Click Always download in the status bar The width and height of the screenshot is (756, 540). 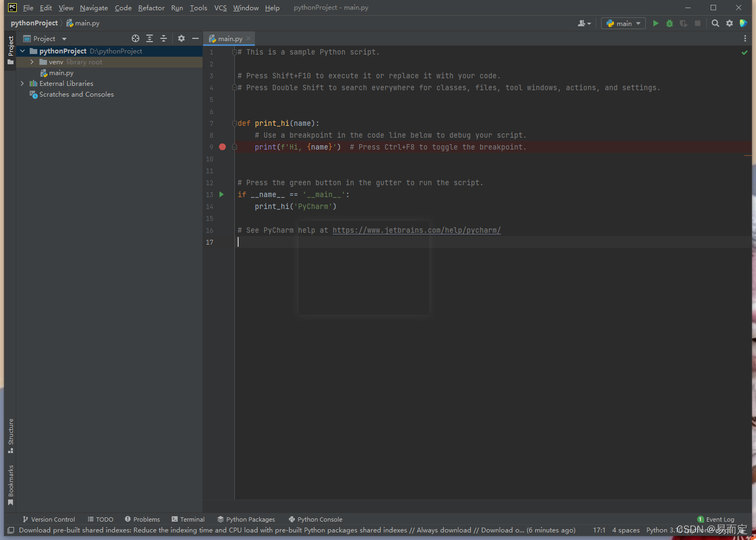tap(443, 530)
